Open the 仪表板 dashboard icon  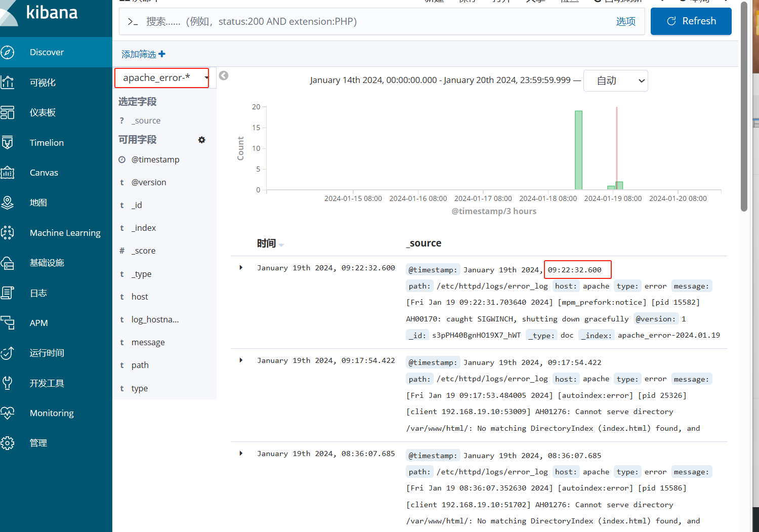coord(7,112)
